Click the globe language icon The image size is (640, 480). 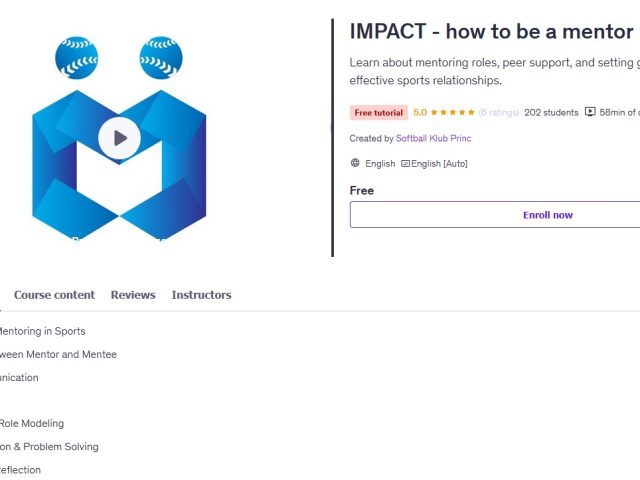tap(355, 163)
